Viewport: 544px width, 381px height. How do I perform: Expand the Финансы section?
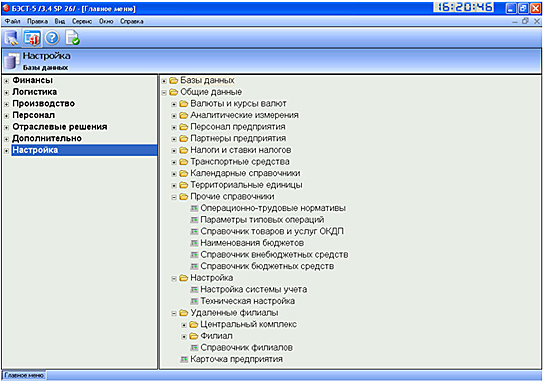[6, 81]
